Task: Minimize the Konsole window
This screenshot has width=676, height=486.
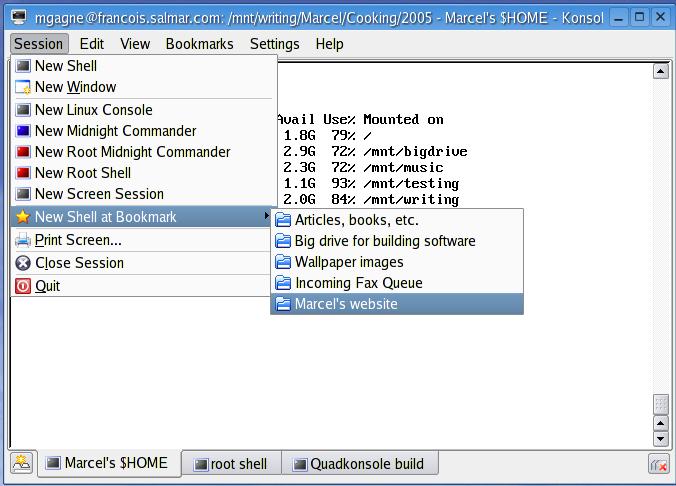Action: (619, 18)
